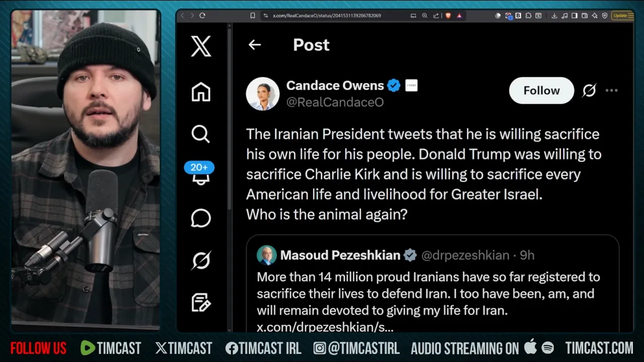Click the X logo in sidebar

pyautogui.click(x=201, y=46)
